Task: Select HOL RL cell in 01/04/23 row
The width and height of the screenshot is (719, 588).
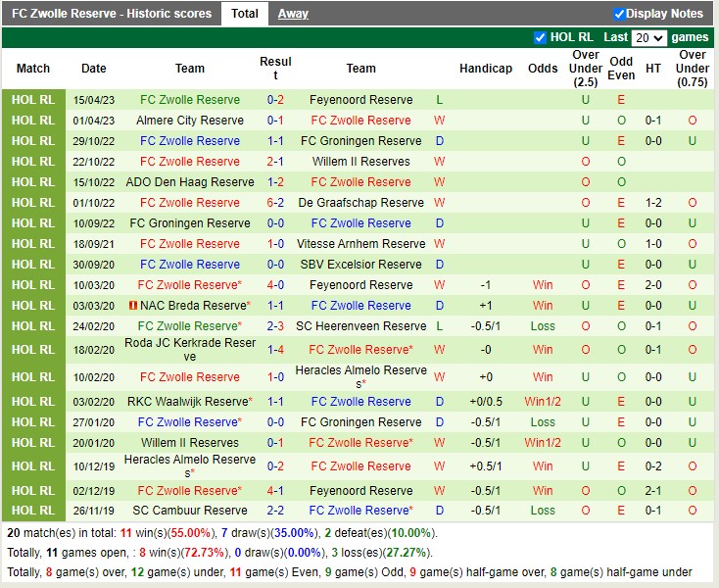Action: (x=33, y=121)
